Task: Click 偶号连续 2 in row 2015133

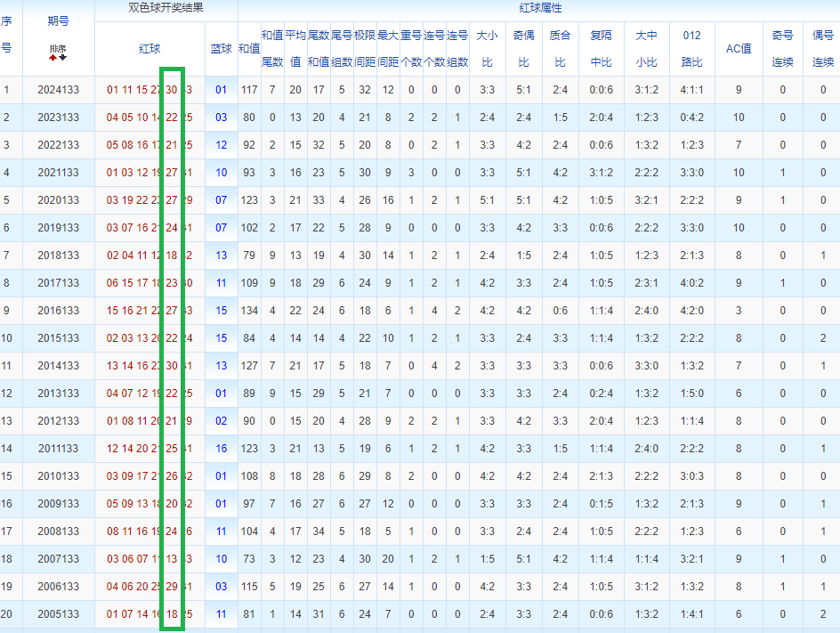Action: [823, 338]
